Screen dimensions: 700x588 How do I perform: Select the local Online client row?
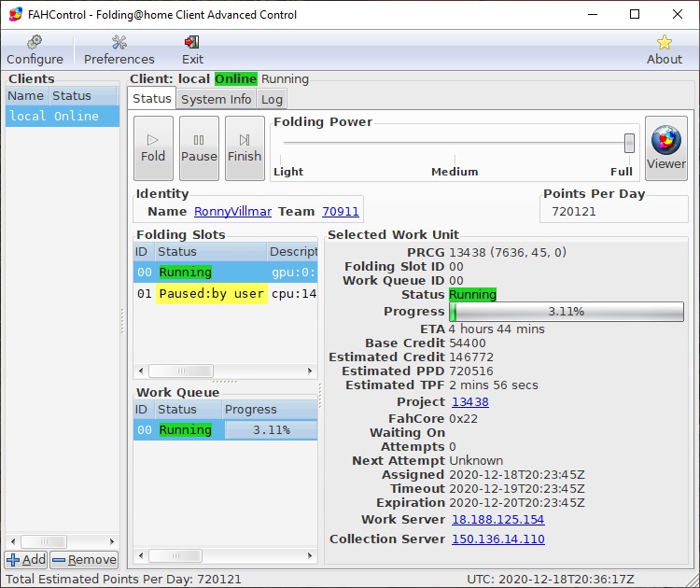click(x=63, y=116)
